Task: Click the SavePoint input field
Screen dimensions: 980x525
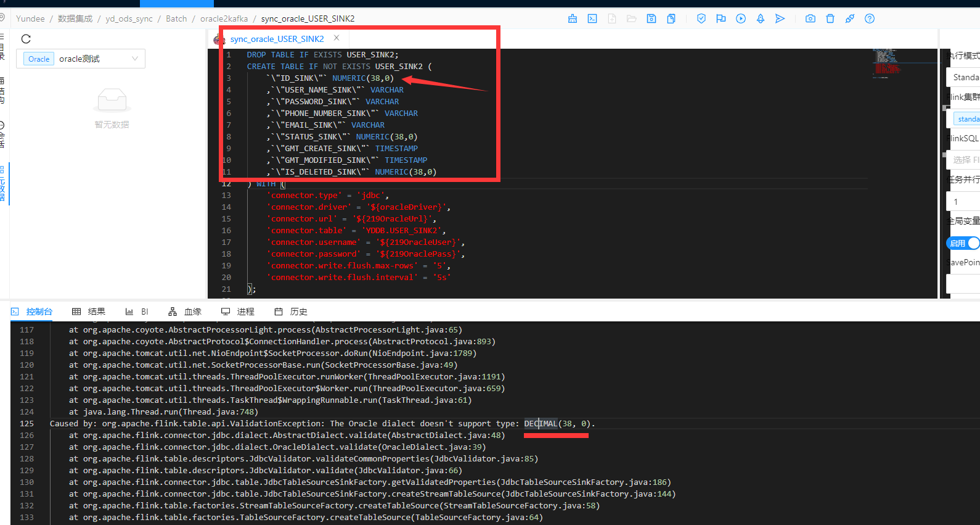Action: (963, 284)
